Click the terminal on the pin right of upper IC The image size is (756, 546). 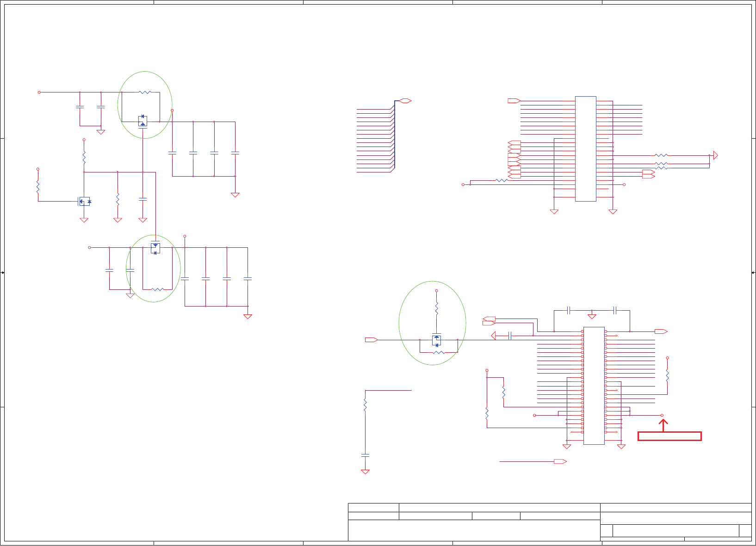pos(625,184)
